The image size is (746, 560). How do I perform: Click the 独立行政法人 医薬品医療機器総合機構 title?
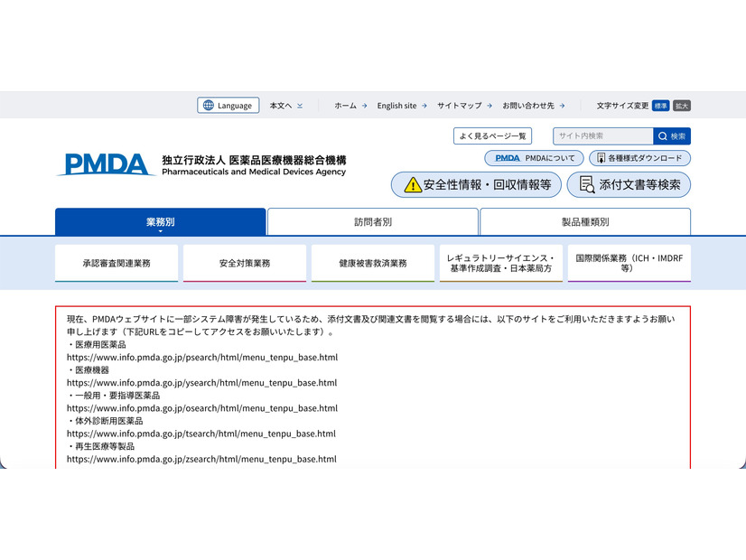[254, 160]
